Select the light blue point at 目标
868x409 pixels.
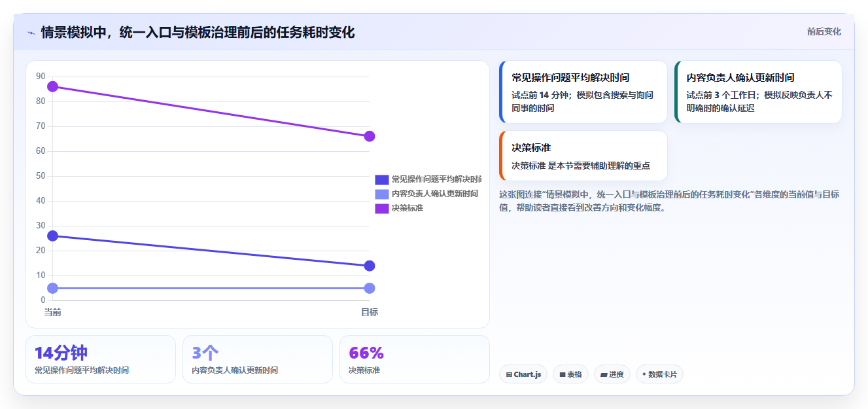click(370, 288)
